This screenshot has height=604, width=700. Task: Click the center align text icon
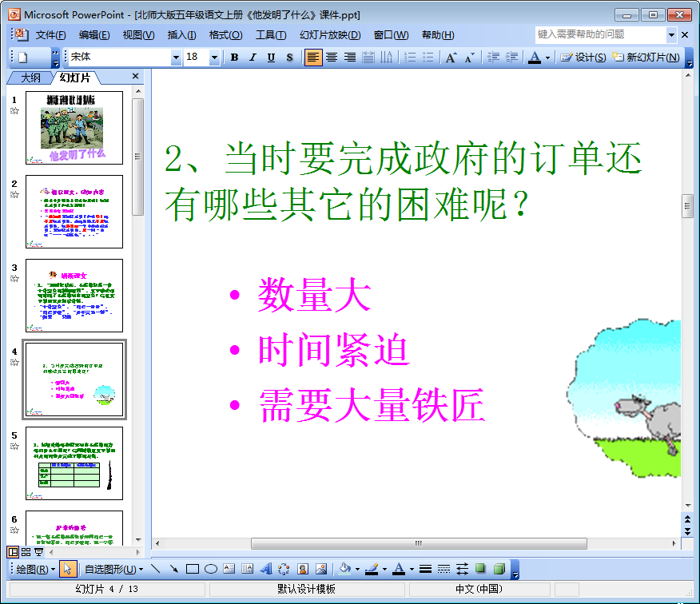(x=331, y=58)
